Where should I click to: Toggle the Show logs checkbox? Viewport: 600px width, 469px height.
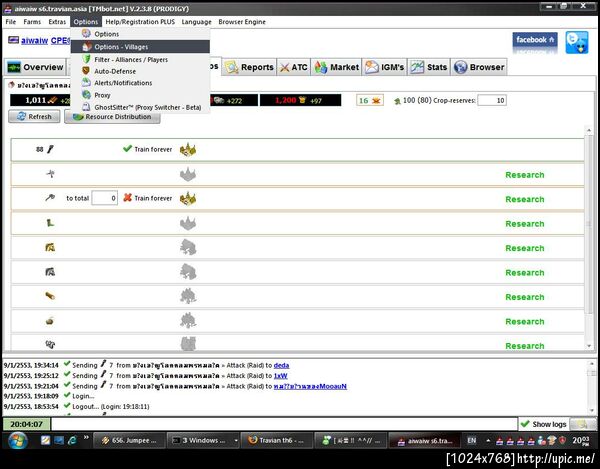pos(525,424)
